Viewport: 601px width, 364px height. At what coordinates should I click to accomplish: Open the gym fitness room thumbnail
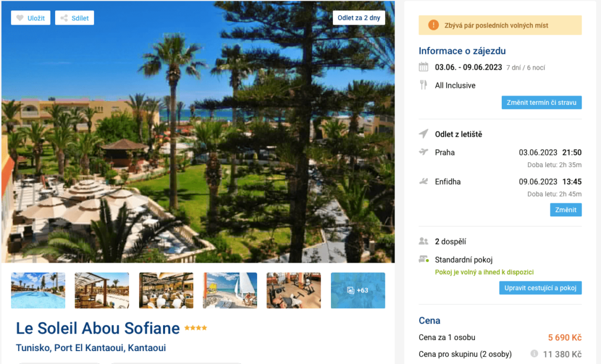[294, 291]
